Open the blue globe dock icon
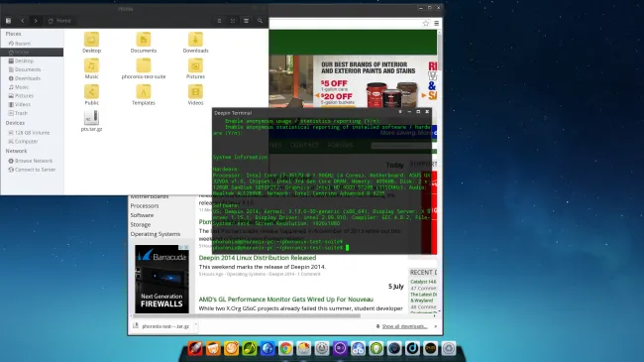This screenshot has height=362, width=644. tap(268, 348)
